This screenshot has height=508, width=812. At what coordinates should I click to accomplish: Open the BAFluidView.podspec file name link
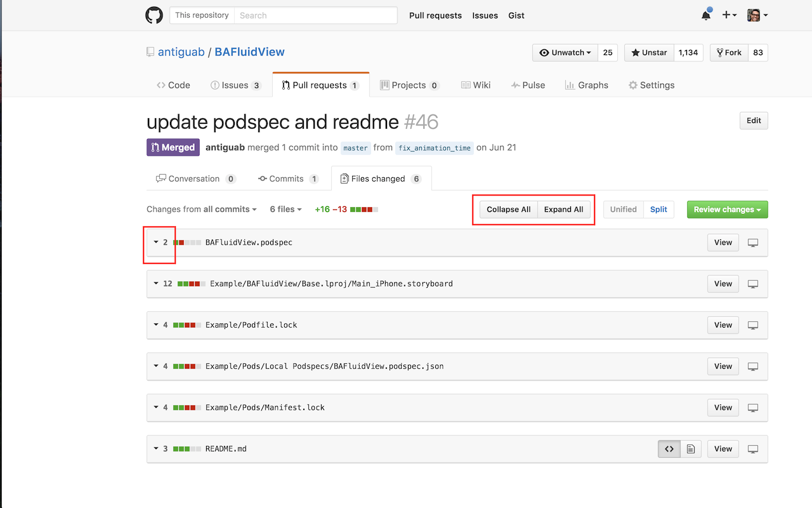(x=249, y=243)
